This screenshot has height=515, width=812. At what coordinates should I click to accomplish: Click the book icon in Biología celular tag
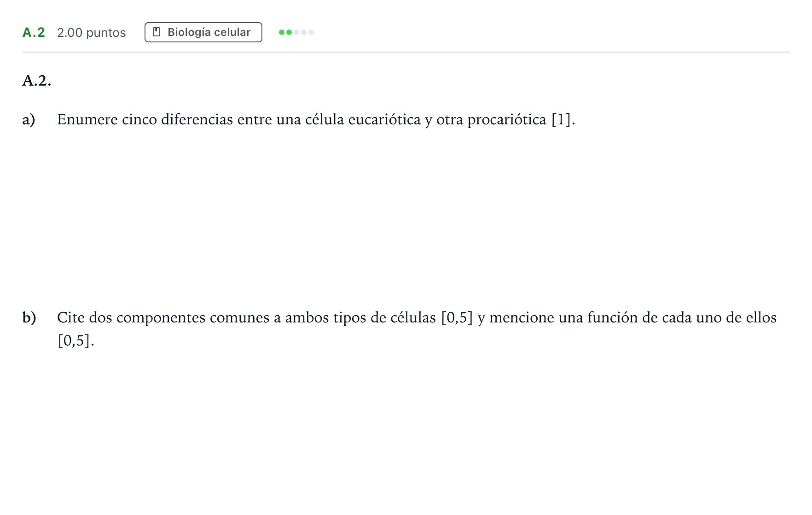pos(157,32)
